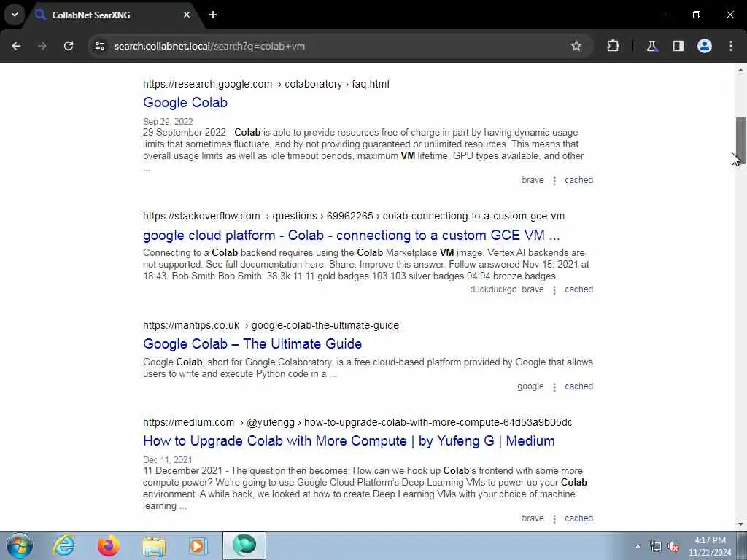Toggle the browser side panel
The height and width of the screenshot is (560, 747).
[x=678, y=46]
